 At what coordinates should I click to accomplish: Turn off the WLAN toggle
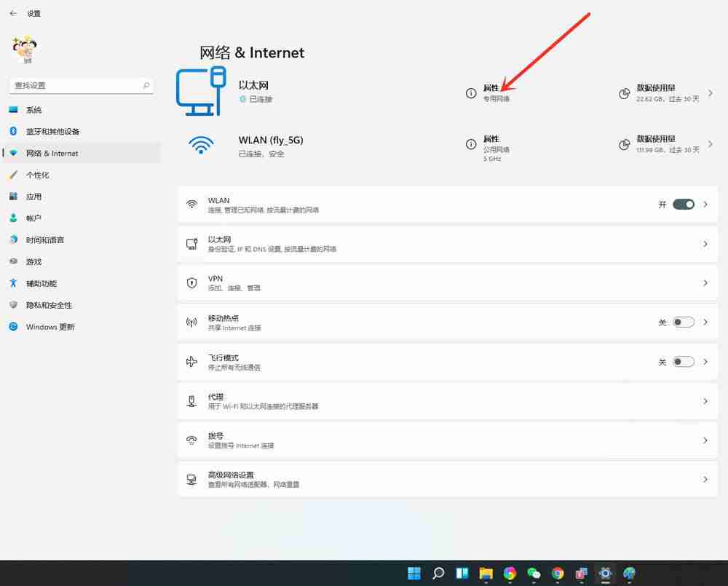[683, 205]
